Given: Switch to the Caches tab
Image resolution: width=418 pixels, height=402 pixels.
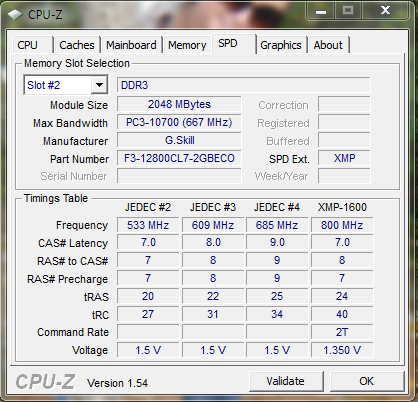Looking at the screenshot, I should click(x=77, y=45).
